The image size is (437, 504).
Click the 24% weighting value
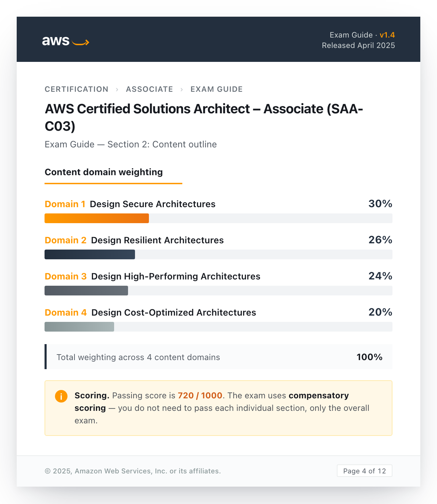pos(380,276)
